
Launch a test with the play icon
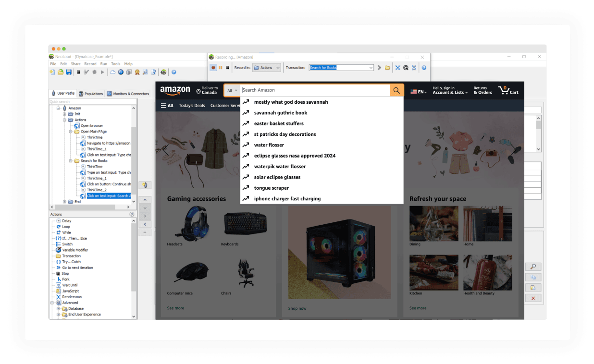pyautogui.click(x=102, y=72)
